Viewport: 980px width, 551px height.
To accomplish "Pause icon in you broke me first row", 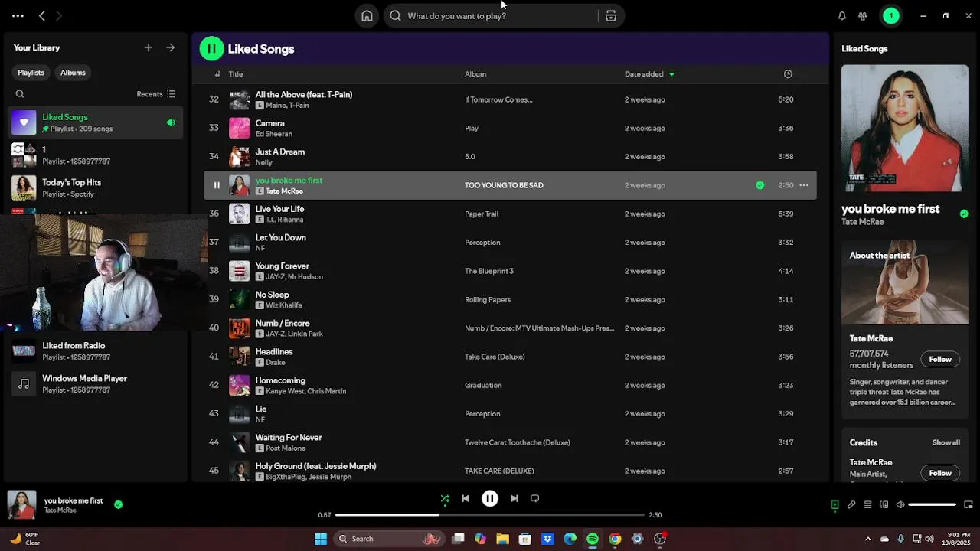I will pyautogui.click(x=217, y=185).
